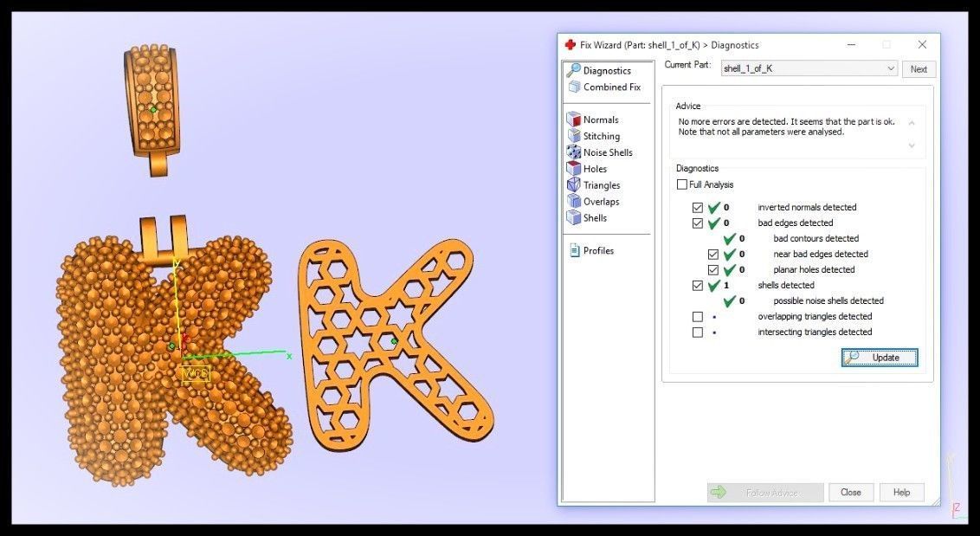Click the Stitching icon
This screenshot has width=980, height=536.
[573, 136]
